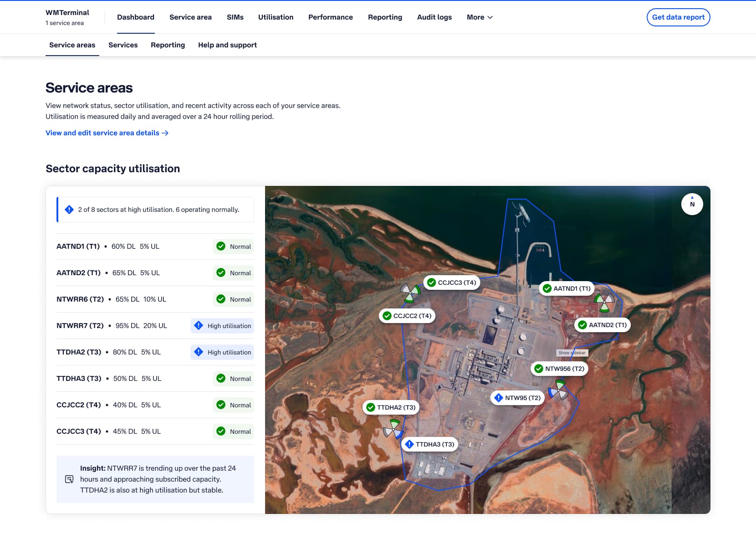This screenshot has height=534, width=756.
Task: Select the TTDHA3 (T3) sector list row
Action: pyautogui.click(x=155, y=379)
